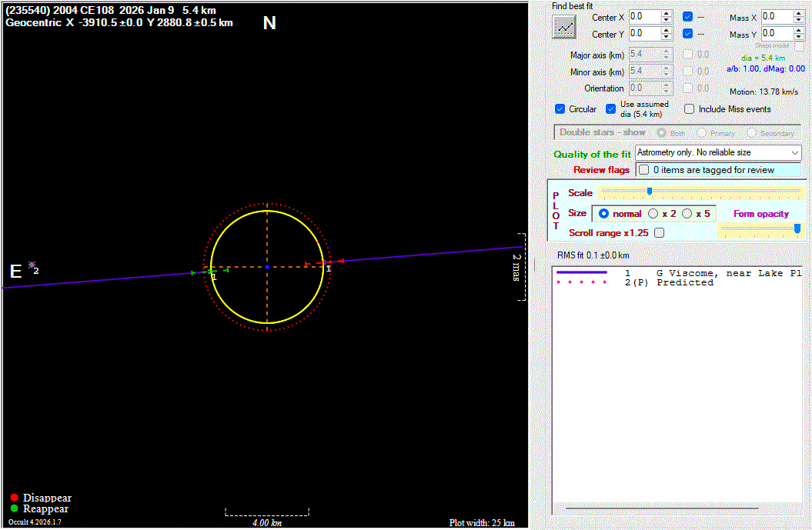The image size is (812, 530).
Task: Uncheck the Center Y fit checkbox
Action: point(687,34)
